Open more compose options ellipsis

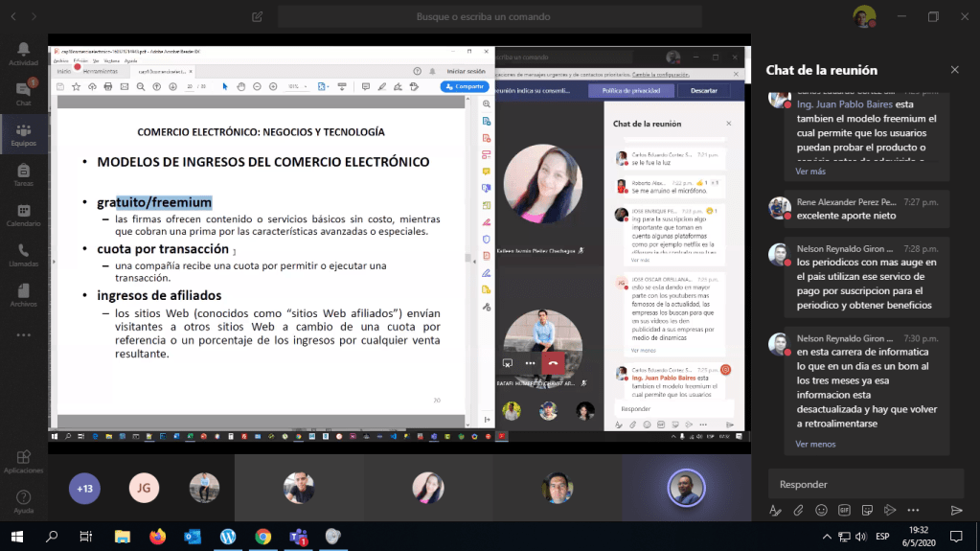pos(913,510)
